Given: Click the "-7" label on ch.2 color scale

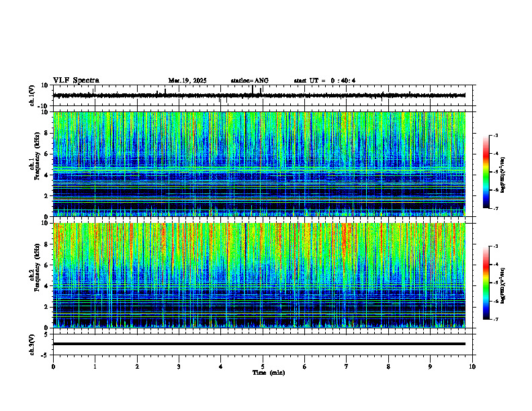Looking at the screenshot, I should (x=496, y=320).
